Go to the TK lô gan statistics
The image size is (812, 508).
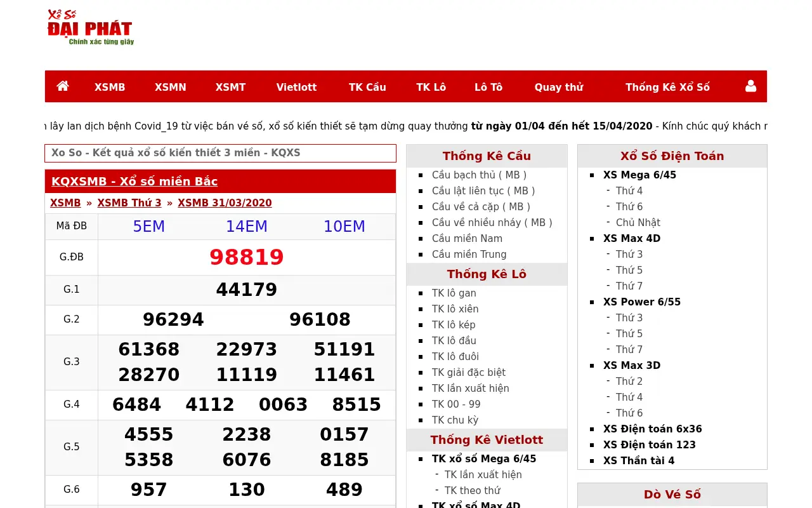(454, 293)
